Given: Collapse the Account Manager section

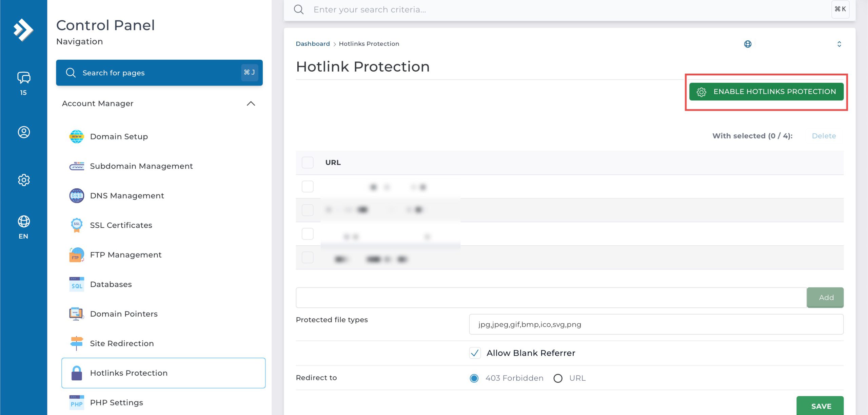Looking at the screenshot, I should pos(251,103).
